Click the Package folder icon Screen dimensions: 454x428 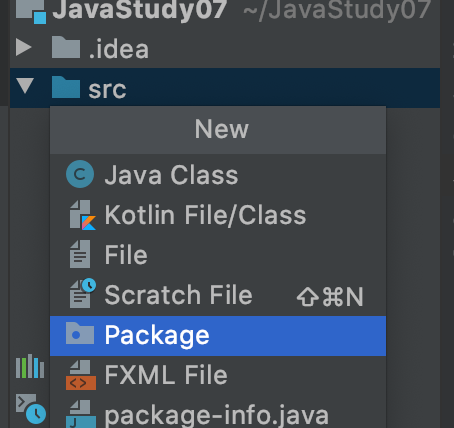80,334
